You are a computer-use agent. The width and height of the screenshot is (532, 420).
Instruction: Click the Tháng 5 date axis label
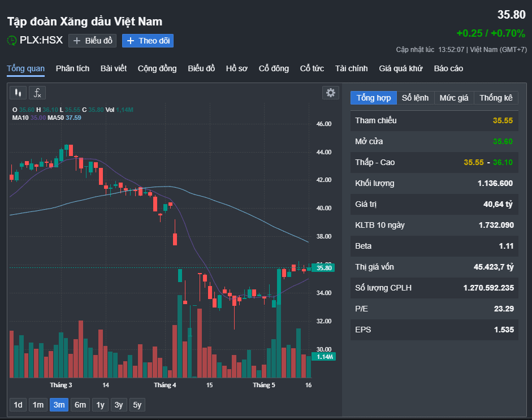[x=264, y=385]
